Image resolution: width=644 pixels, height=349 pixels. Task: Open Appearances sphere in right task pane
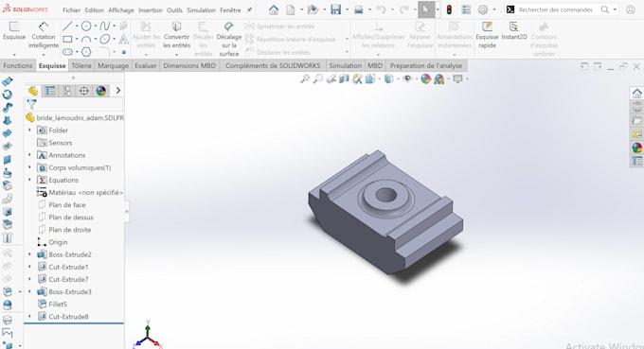637,148
